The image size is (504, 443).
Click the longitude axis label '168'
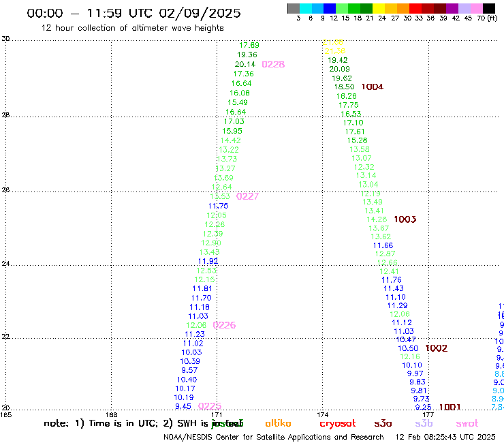pyautogui.click(x=112, y=414)
